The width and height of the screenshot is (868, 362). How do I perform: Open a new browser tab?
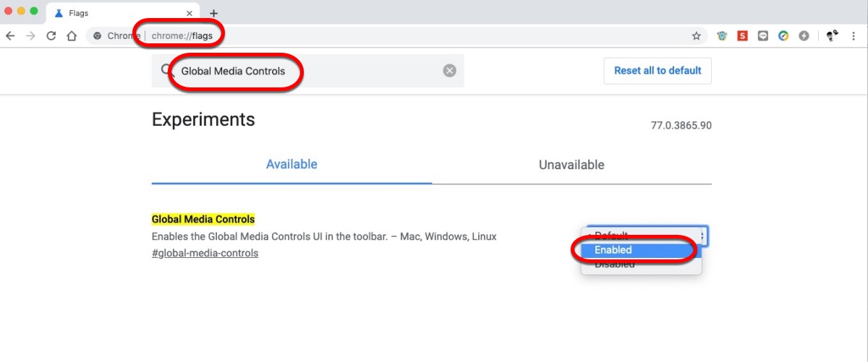213,13
